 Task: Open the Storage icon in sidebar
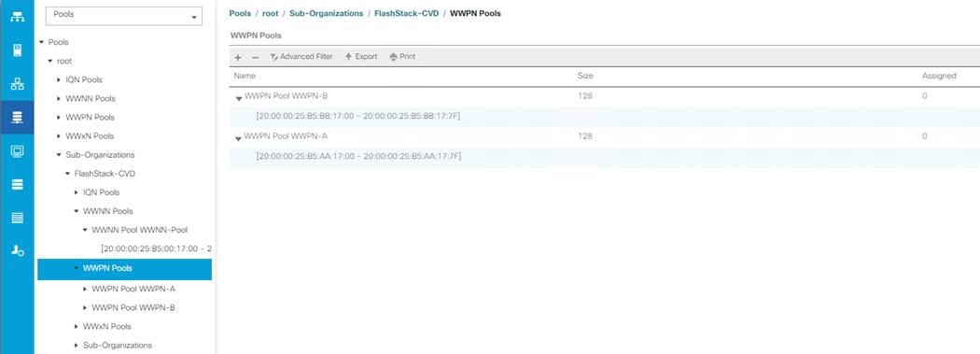[17, 185]
